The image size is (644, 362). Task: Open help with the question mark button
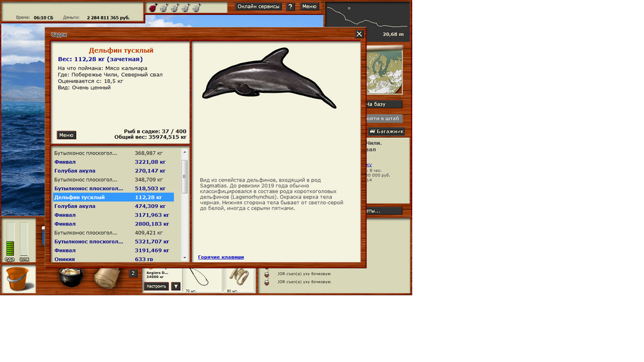pyautogui.click(x=290, y=6)
